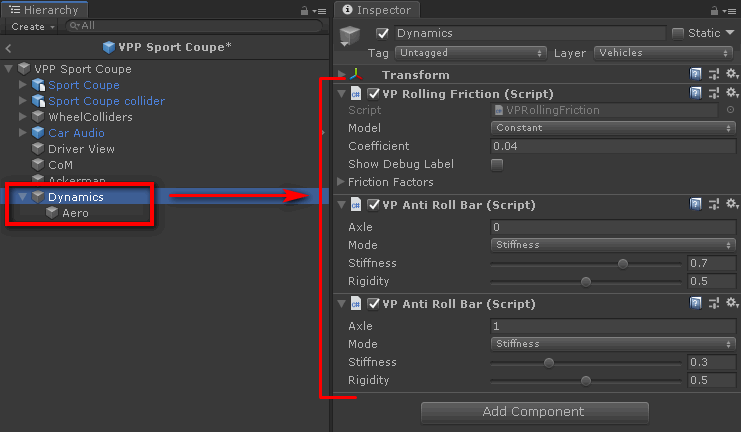741x432 pixels.
Task: Click the Transform axes icon
Action: (x=356, y=74)
